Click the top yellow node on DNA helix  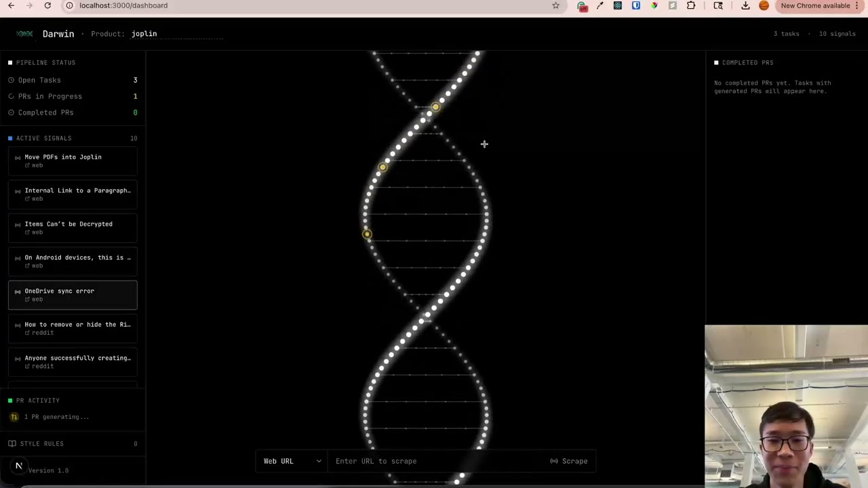(435, 107)
